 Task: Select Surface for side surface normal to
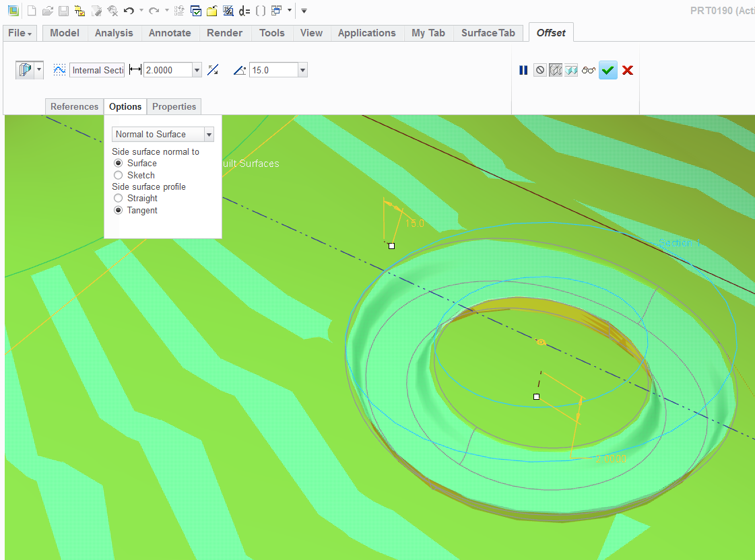click(x=118, y=163)
